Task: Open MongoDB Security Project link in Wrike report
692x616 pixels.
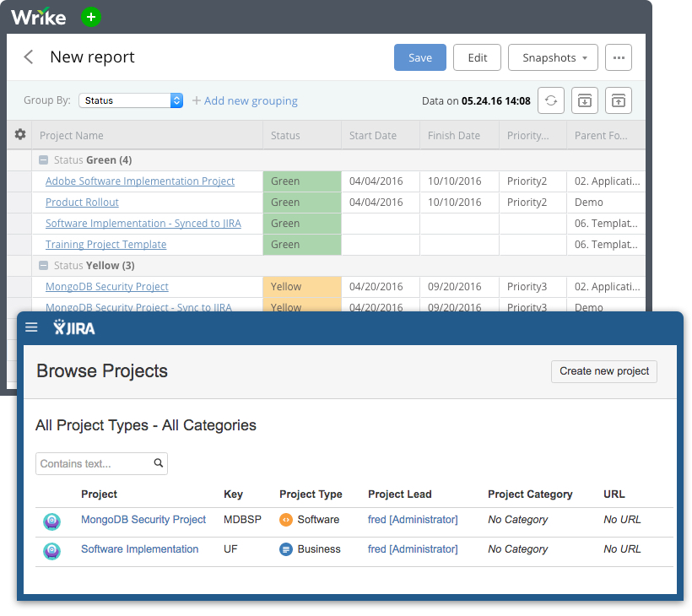Action: [x=107, y=287]
